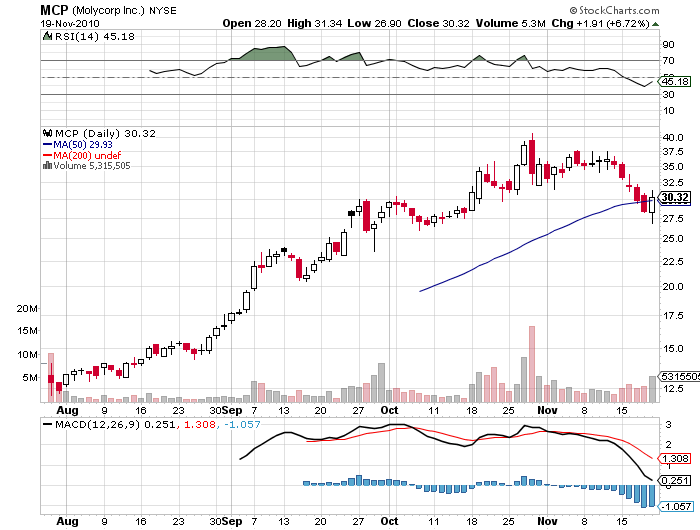Image resolution: width=700 pixels, height=530 pixels.
Task: Click the red-boxed 1.308 MACD signal tag
Action: (x=675, y=459)
